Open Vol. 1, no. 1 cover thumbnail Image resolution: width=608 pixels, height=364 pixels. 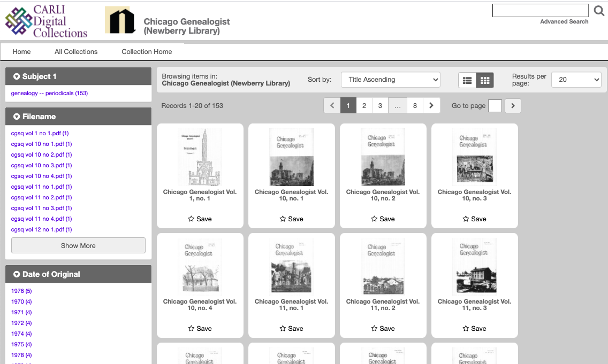(200, 157)
